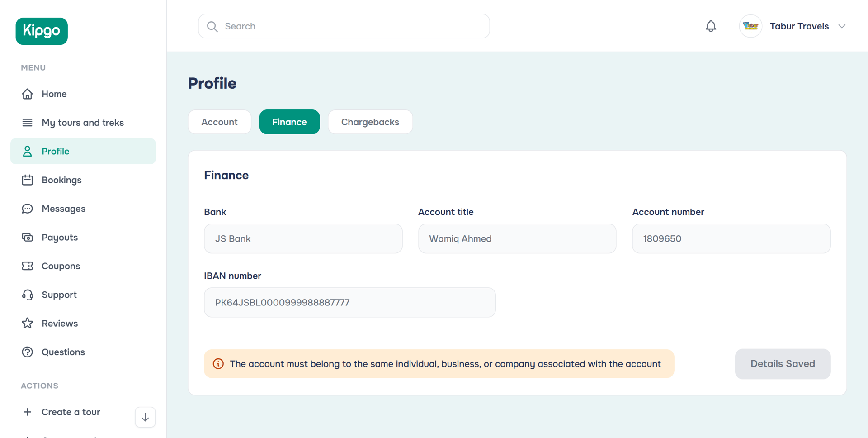This screenshot has height=438, width=868.
Task: Open the Questions help icon
Action: point(28,352)
